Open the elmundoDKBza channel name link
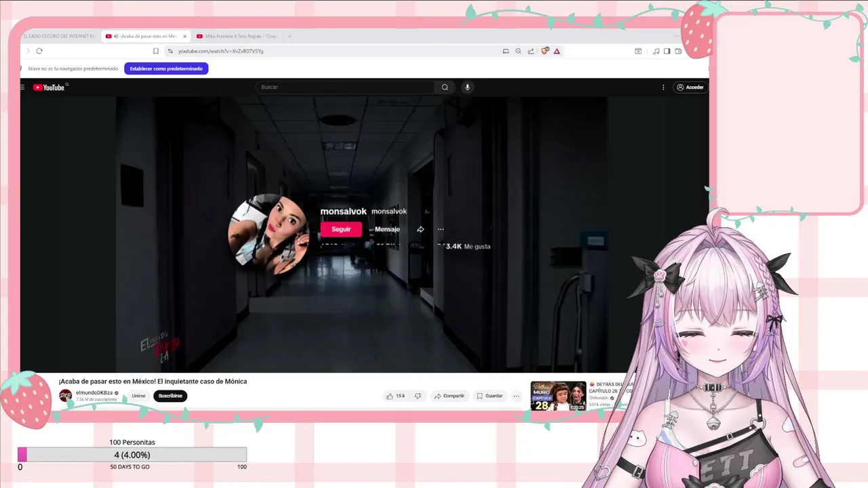The image size is (868, 488). pyautogui.click(x=94, y=393)
